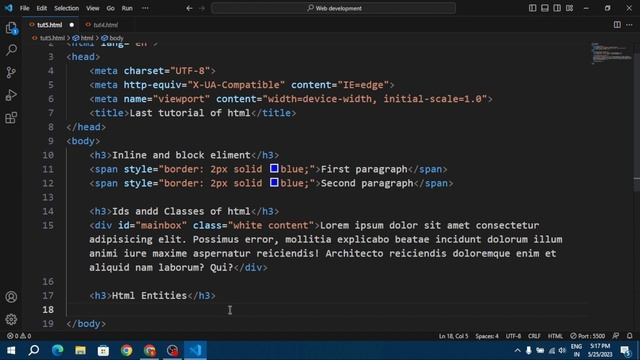The image size is (640, 360).
Task: Launch Microsoft Edge from taskbar
Action: tap(57, 350)
